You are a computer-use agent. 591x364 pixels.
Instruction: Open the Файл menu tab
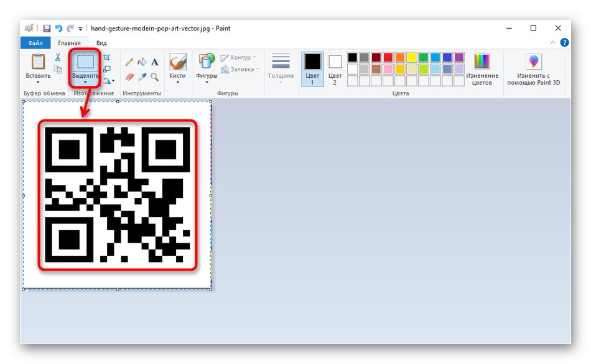[x=35, y=42]
